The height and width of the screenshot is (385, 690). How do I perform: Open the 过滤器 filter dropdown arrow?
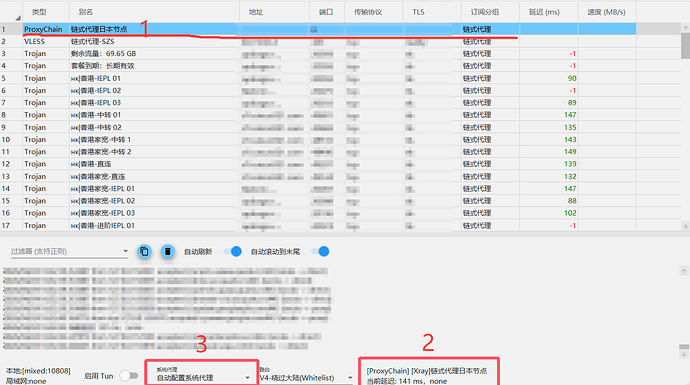pos(125,251)
